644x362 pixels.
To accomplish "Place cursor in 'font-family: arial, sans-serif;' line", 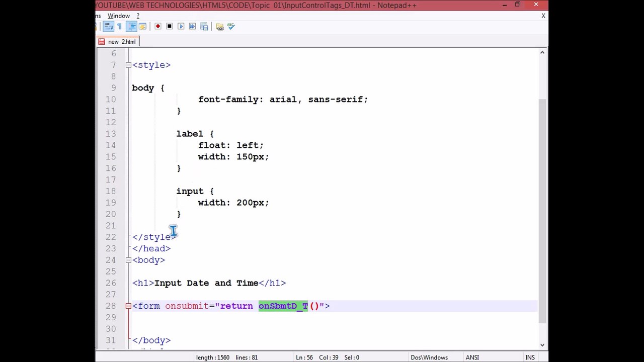I will click(283, 100).
